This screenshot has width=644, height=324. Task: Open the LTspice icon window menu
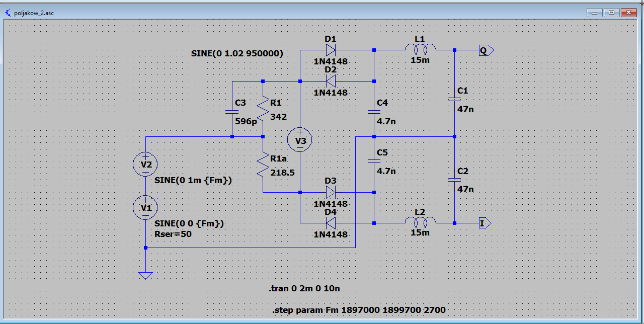point(8,13)
